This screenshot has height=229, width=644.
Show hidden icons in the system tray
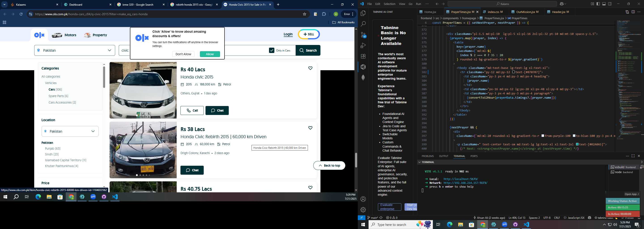[x=604, y=225]
